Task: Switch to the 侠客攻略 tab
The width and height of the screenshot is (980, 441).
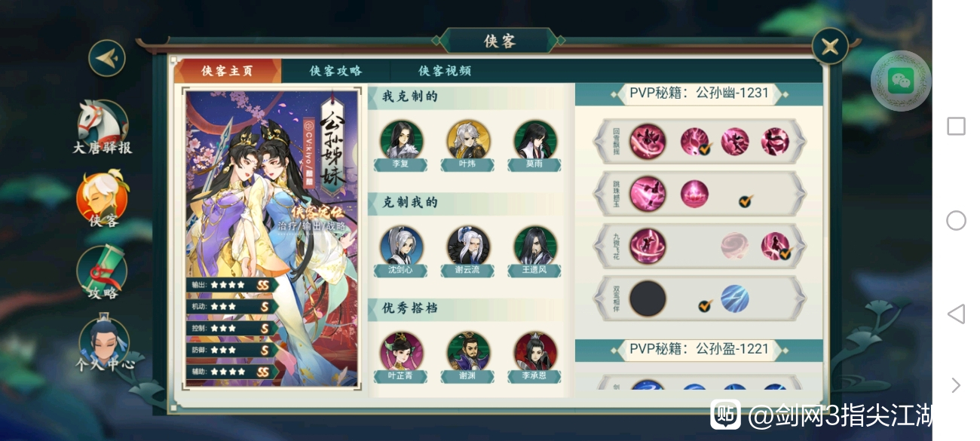Action: [336, 71]
